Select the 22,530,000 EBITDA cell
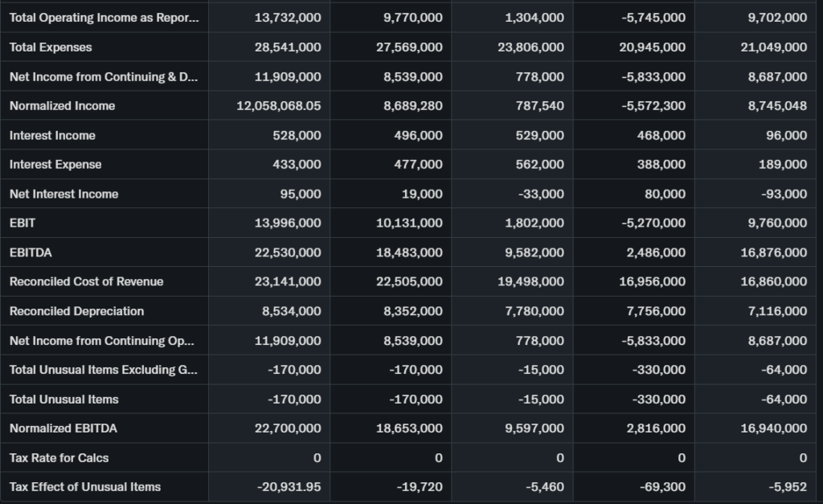This screenshot has height=504, width=823. tap(288, 252)
